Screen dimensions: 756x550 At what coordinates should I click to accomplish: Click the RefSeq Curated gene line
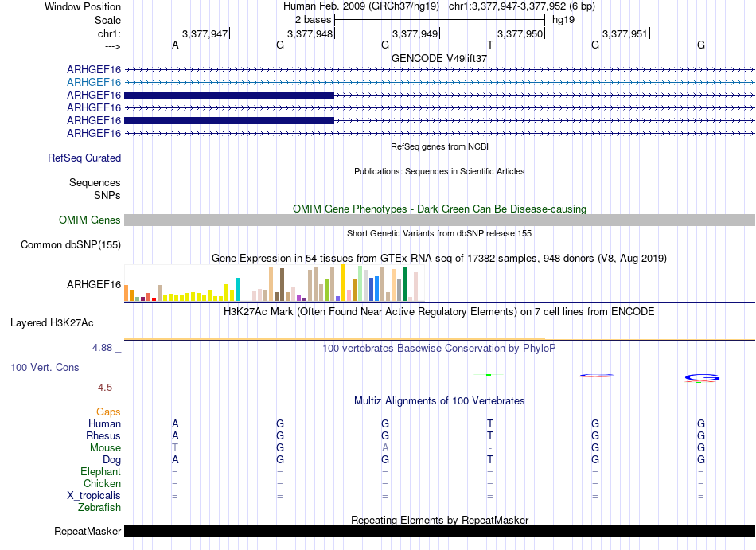pos(439,158)
